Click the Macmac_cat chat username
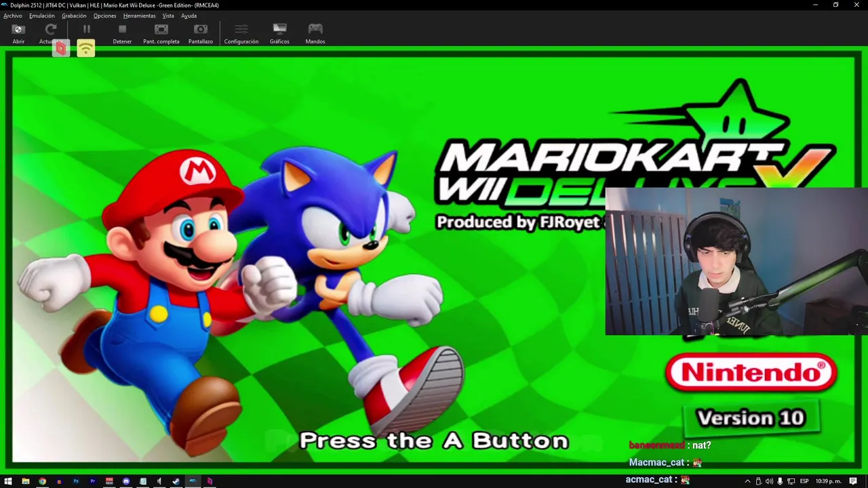The image size is (868, 488). (x=656, y=462)
